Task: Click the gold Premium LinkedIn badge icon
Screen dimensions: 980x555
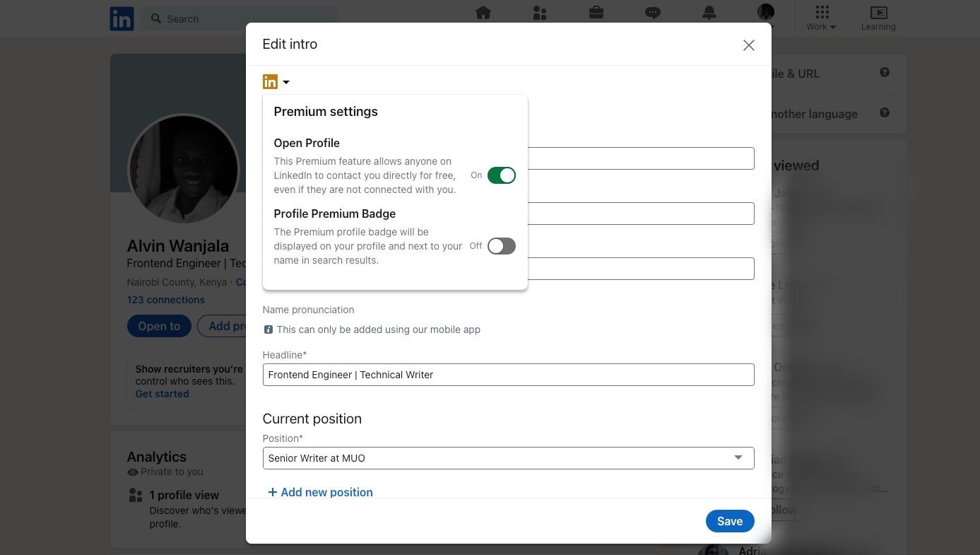Action: pyautogui.click(x=270, y=82)
